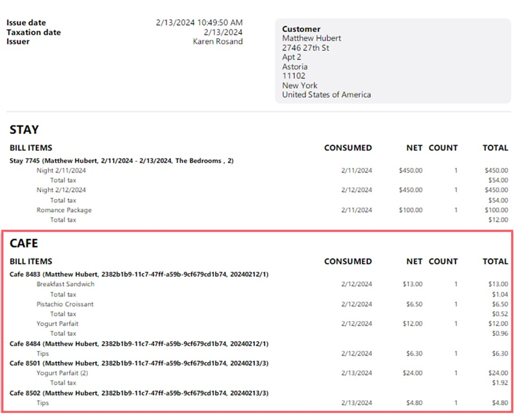Open the Cafe 8501 bill entry

[x=138, y=363]
